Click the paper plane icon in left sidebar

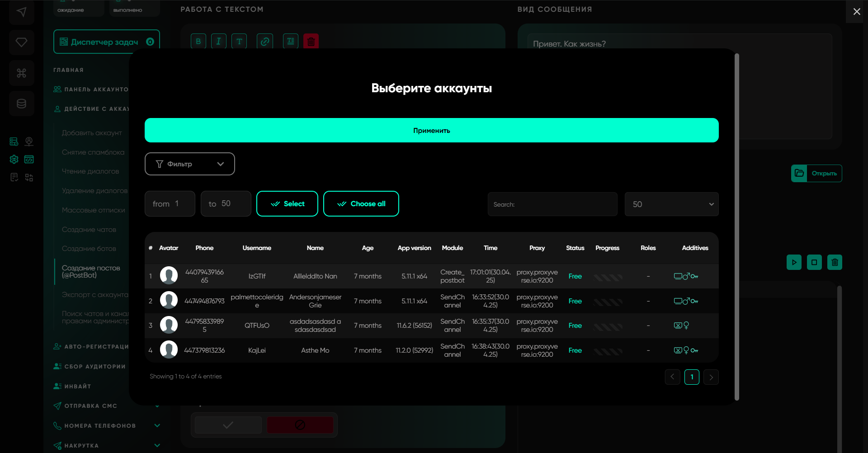21,12
